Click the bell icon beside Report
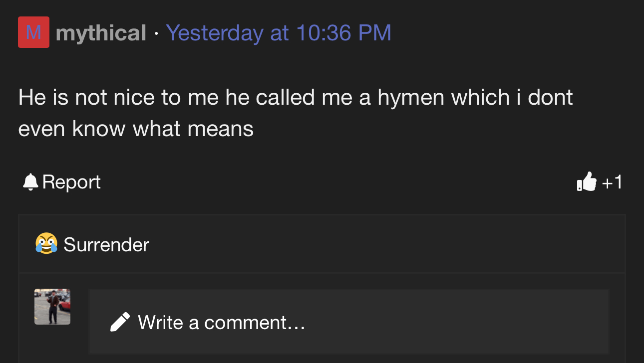This screenshot has width=644, height=363. coord(30,182)
